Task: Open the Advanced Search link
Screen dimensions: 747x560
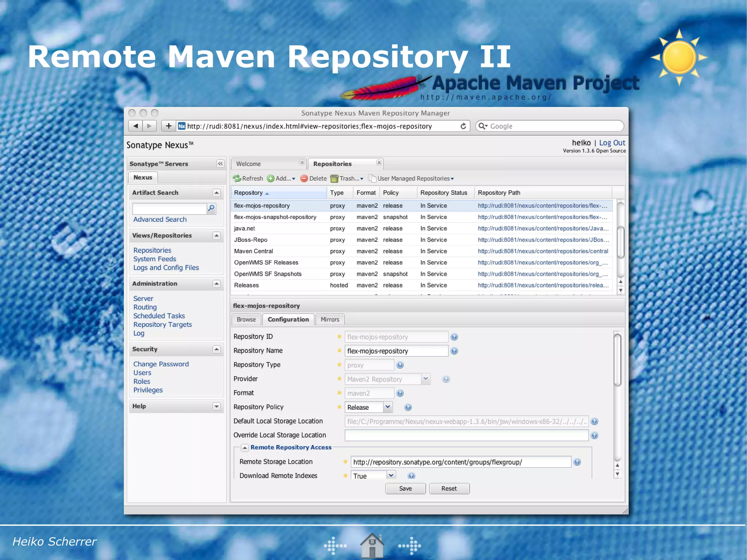Action: [160, 219]
